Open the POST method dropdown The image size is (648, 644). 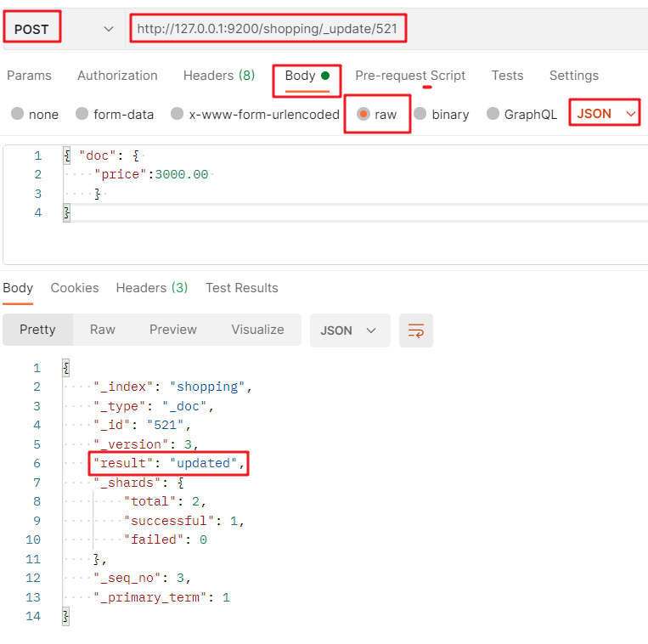[x=64, y=29]
